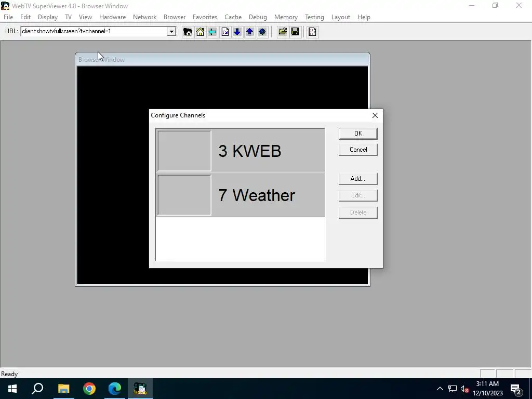This screenshot has height=399, width=532.
Task: Click the network tray icon
Action: pos(453,389)
